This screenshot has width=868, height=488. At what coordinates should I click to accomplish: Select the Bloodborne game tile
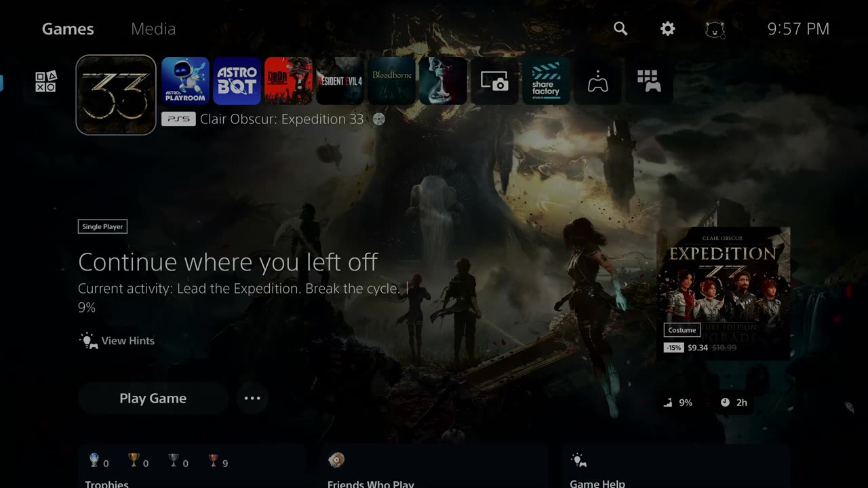point(391,81)
